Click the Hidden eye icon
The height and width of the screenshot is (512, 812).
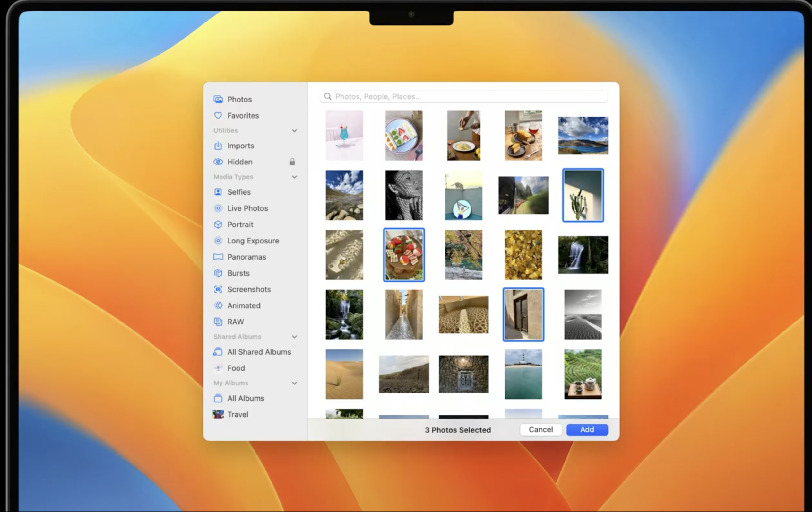pyautogui.click(x=218, y=162)
